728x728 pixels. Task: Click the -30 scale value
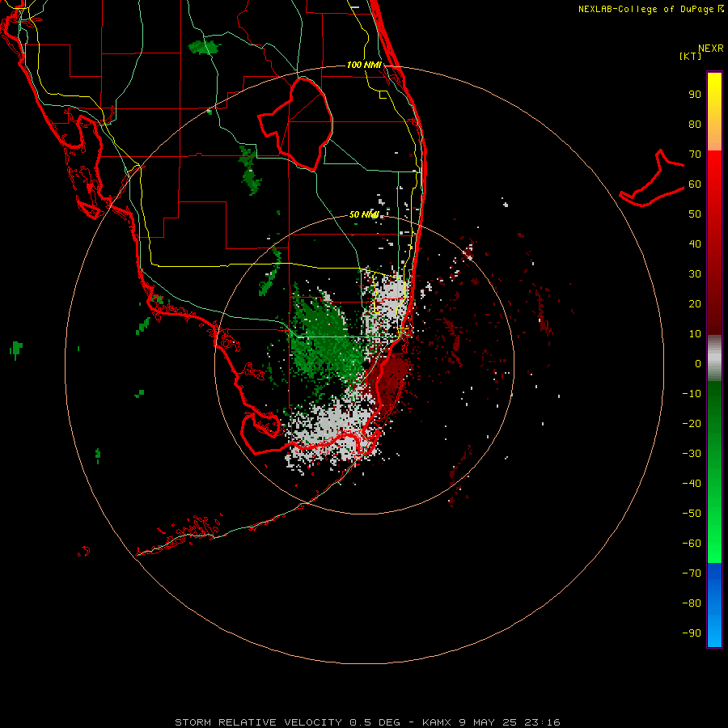point(692,454)
